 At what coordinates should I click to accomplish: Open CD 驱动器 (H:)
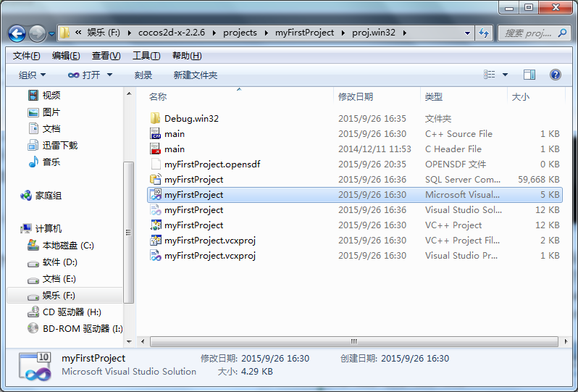64,312
